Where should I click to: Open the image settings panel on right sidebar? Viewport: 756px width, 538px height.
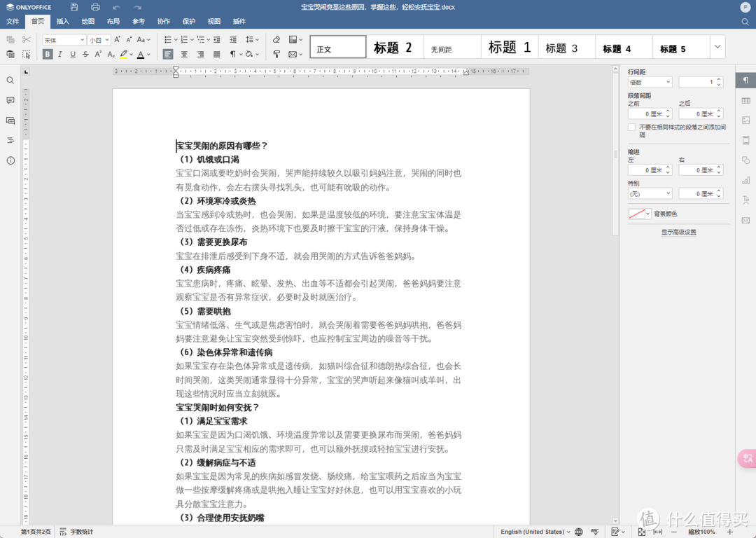745,120
